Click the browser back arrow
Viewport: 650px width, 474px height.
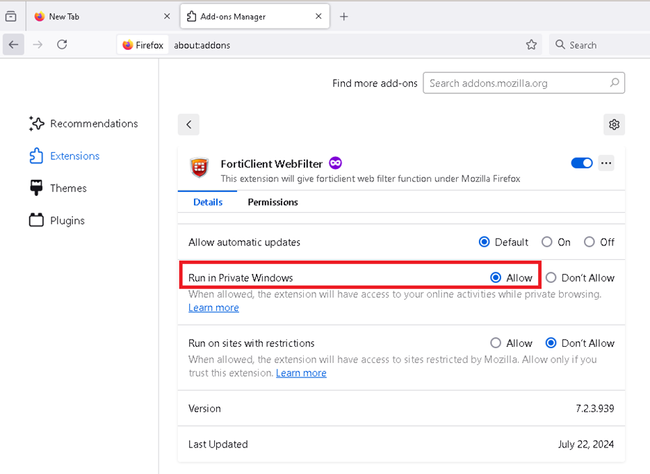pos(14,44)
